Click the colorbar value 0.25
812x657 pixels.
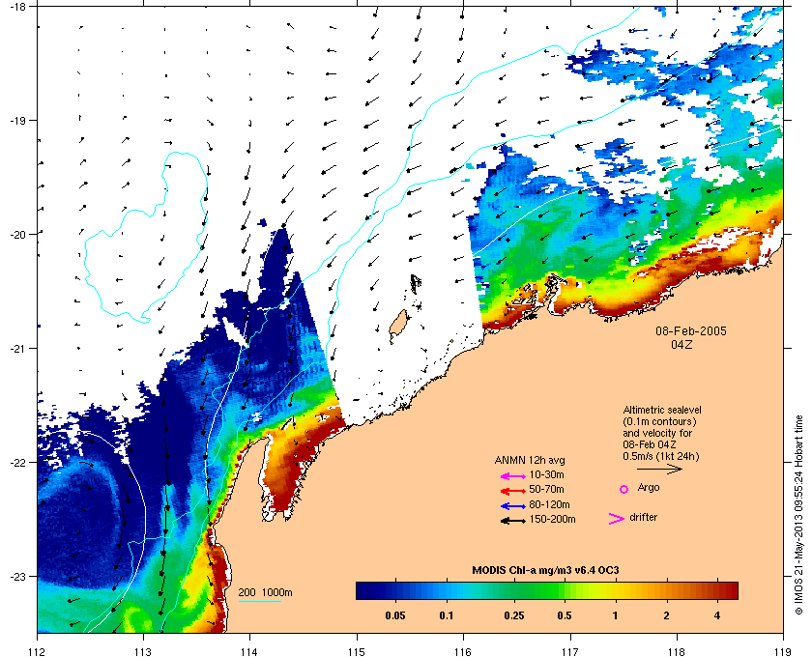pos(514,615)
